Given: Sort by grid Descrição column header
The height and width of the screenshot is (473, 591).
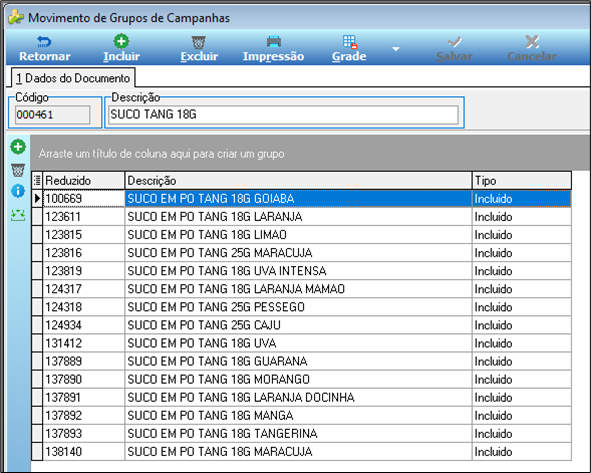Looking at the screenshot, I should pyautogui.click(x=298, y=181).
